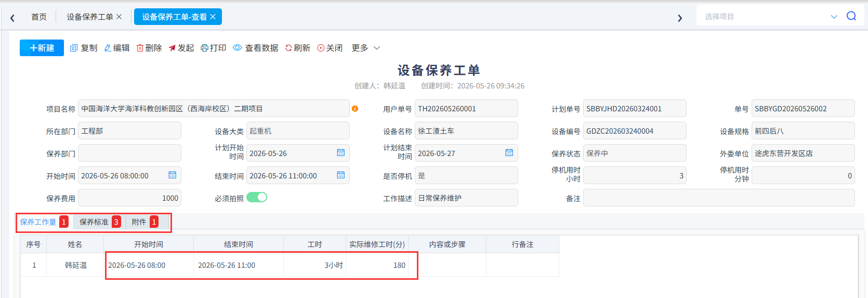Close the 设备保养工单 tab

pos(119,17)
